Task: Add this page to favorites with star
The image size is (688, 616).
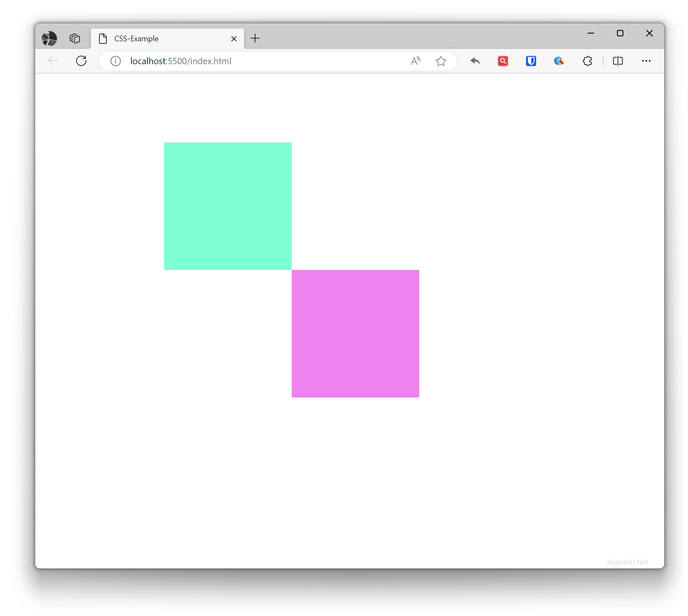Action: (441, 61)
